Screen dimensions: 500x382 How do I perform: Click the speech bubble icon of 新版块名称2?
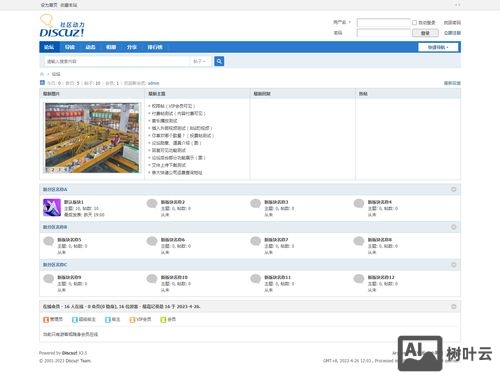point(152,203)
